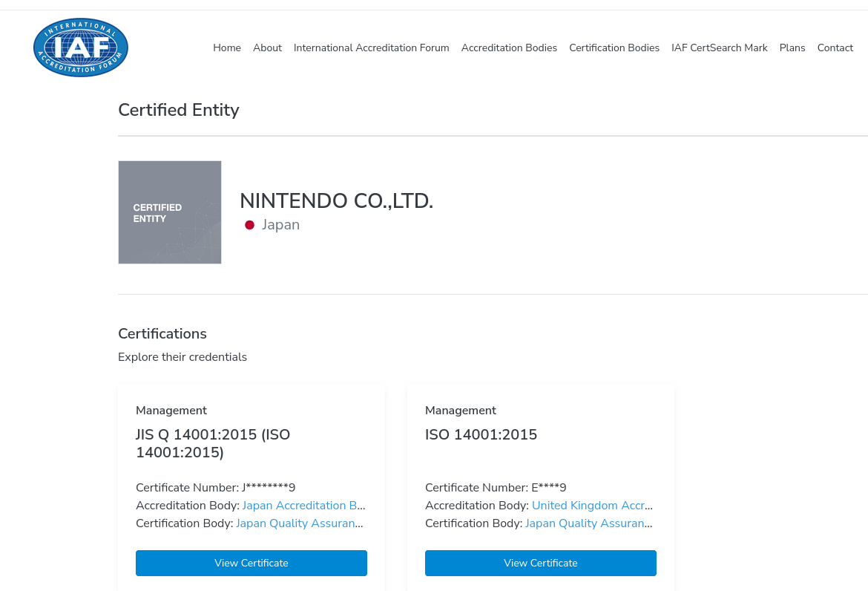Screen dimensions: 868x591
Task: Go to the Contact page
Action: pos(835,48)
